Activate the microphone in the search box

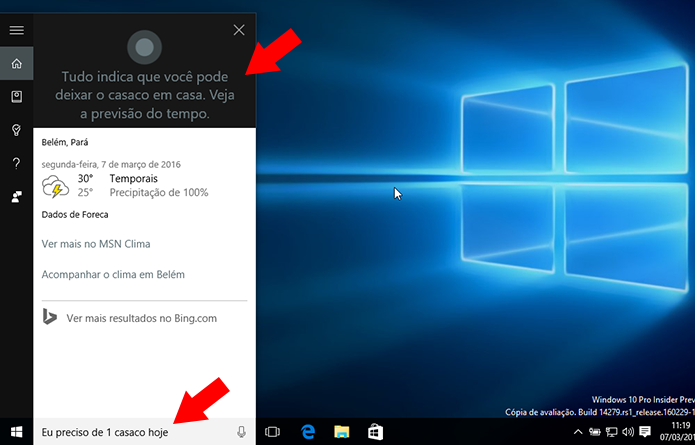pyautogui.click(x=241, y=432)
